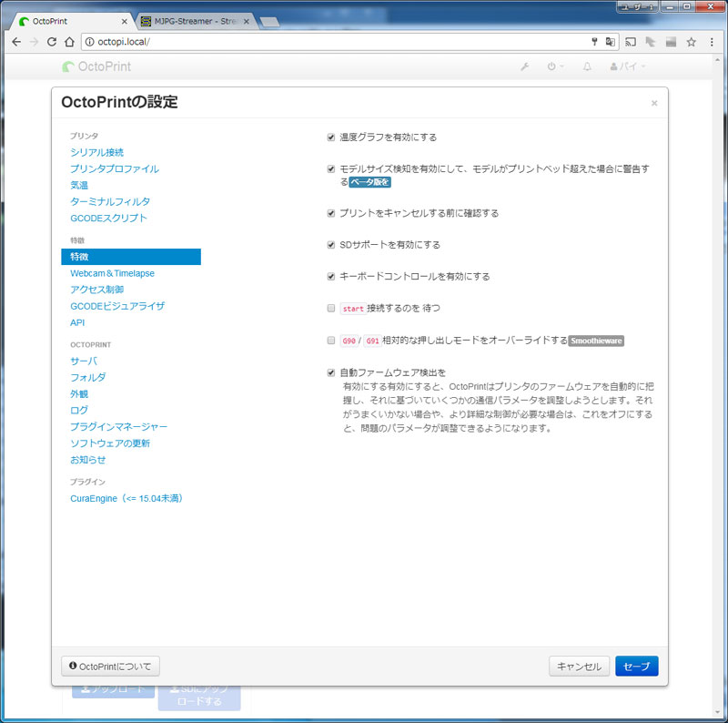Open プリンタプロファイル settings section
The image size is (728, 723).
(x=115, y=169)
